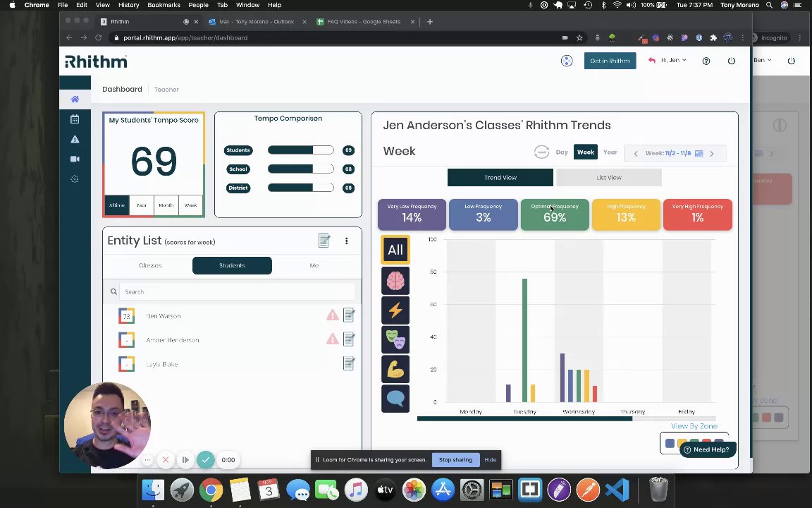Viewport: 812px width, 508px height.
Task: Select the theater masks emotion icon
Action: (x=395, y=339)
